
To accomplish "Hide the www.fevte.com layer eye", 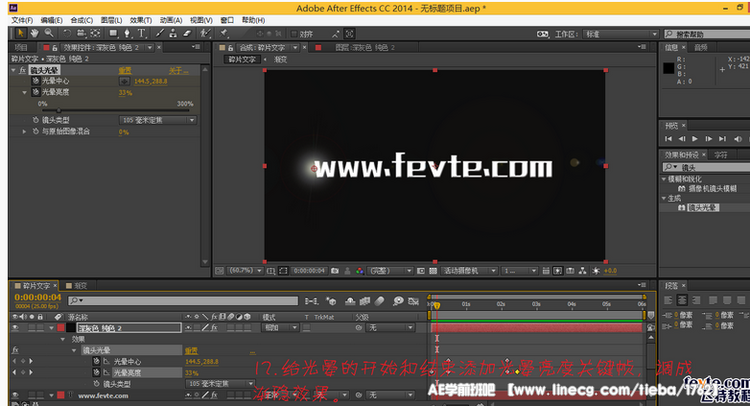I will (15, 395).
